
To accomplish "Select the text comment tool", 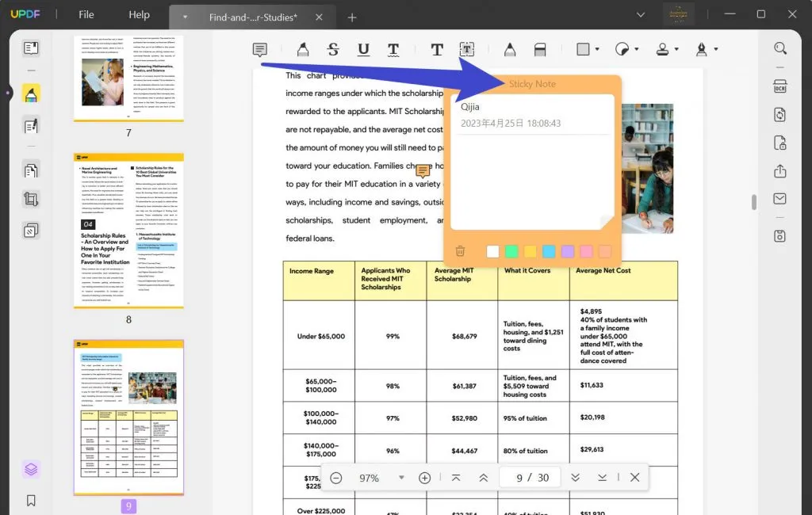I will [x=437, y=50].
